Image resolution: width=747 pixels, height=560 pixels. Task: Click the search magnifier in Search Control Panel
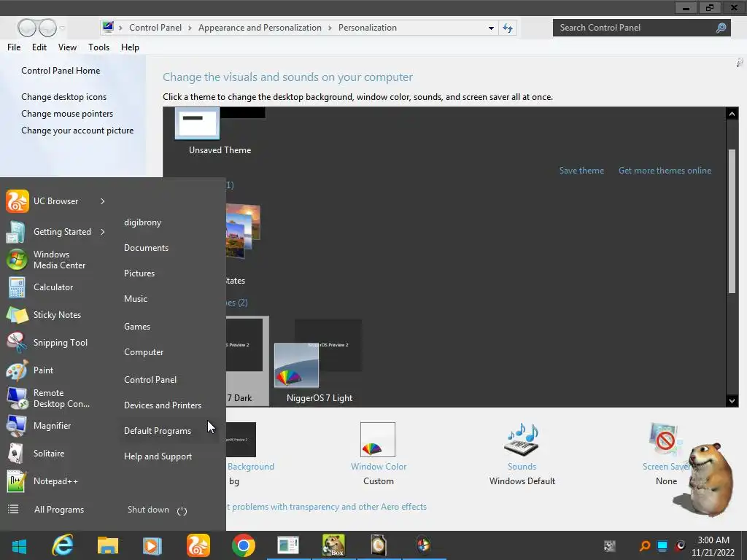click(721, 28)
